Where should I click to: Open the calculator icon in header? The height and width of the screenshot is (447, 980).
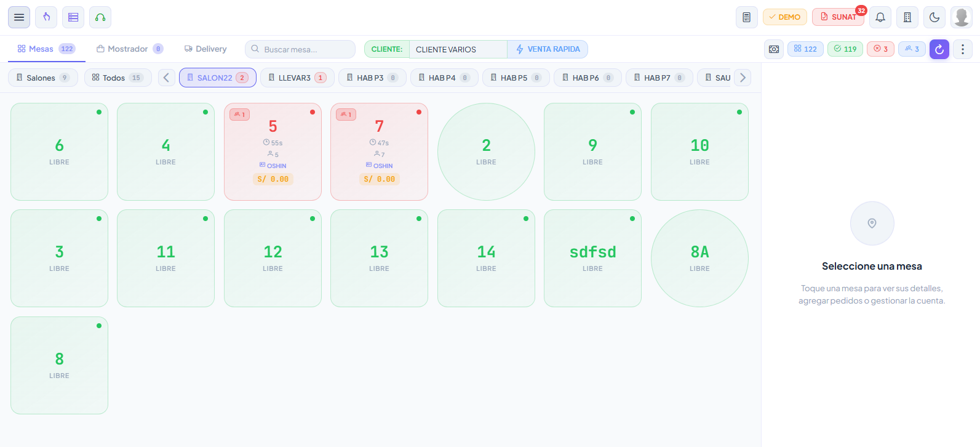747,17
